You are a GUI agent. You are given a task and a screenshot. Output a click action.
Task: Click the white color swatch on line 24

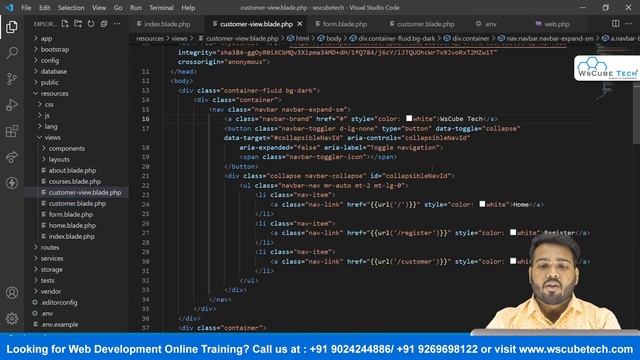(x=482, y=204)
